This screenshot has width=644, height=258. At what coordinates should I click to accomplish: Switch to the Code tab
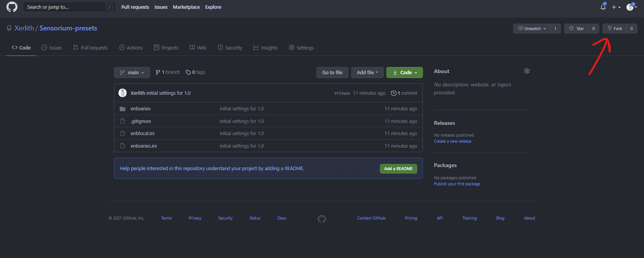click(x=21, y=48)
